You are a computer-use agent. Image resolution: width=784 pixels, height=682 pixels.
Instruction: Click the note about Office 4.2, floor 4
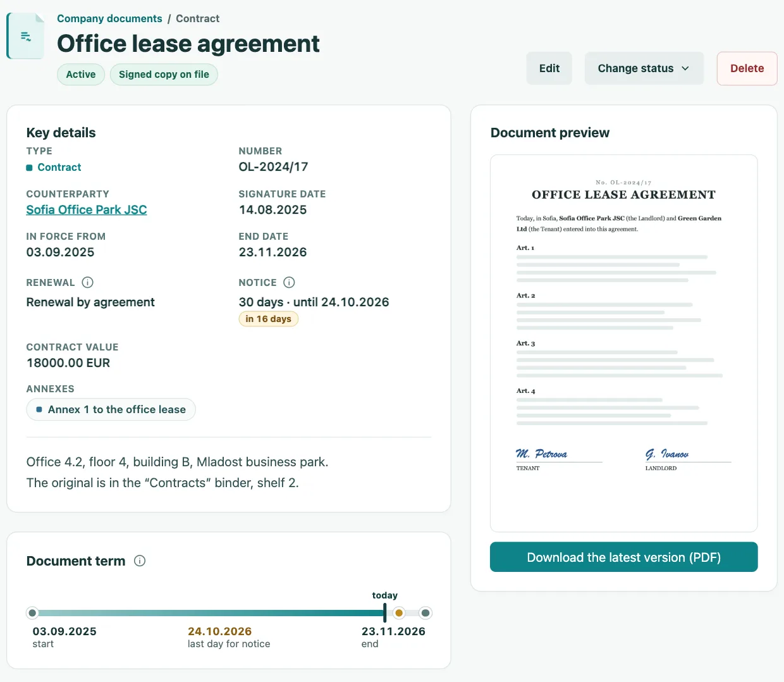click(177, 462)
